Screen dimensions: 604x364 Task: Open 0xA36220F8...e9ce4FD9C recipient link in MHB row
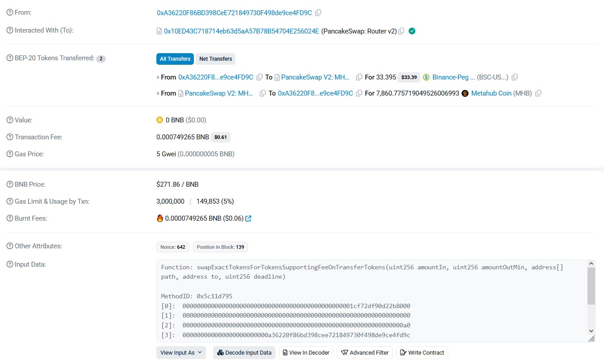315,93
